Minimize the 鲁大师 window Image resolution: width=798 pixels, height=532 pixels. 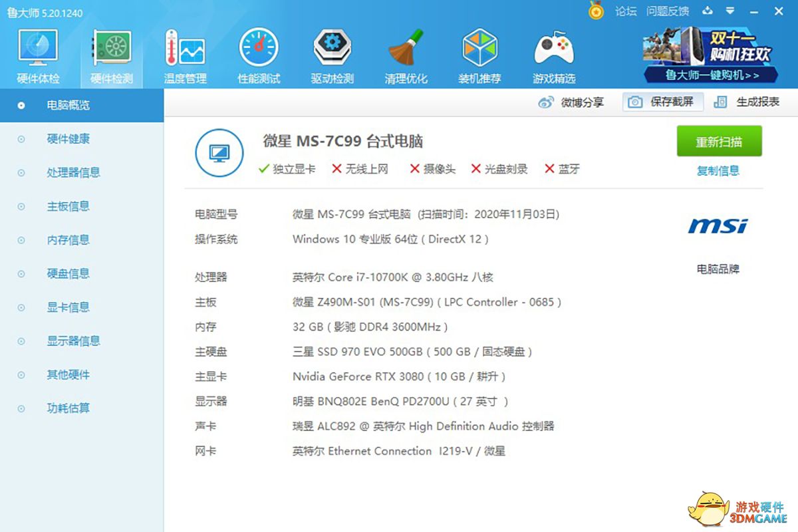754,11
